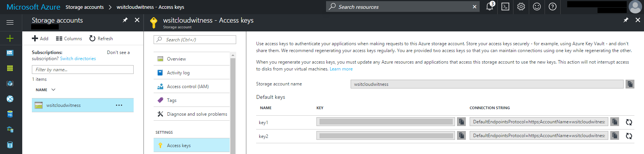644x154 pixels.
Task: Copy the key1 key value
Action: 461,122
